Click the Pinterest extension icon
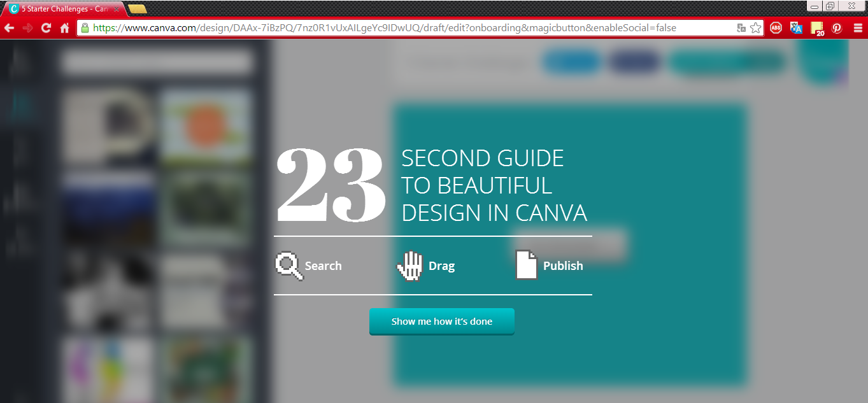The image size is (868, 403). coord(837,28)
